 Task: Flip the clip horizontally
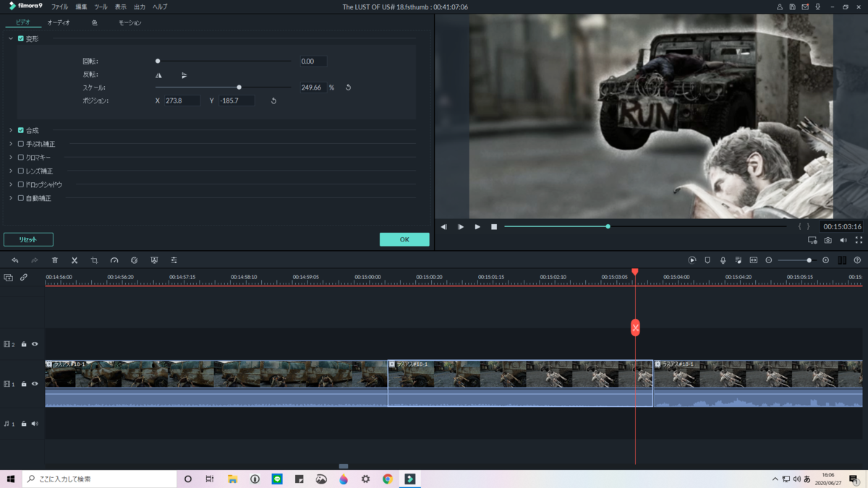click(158, 75)
